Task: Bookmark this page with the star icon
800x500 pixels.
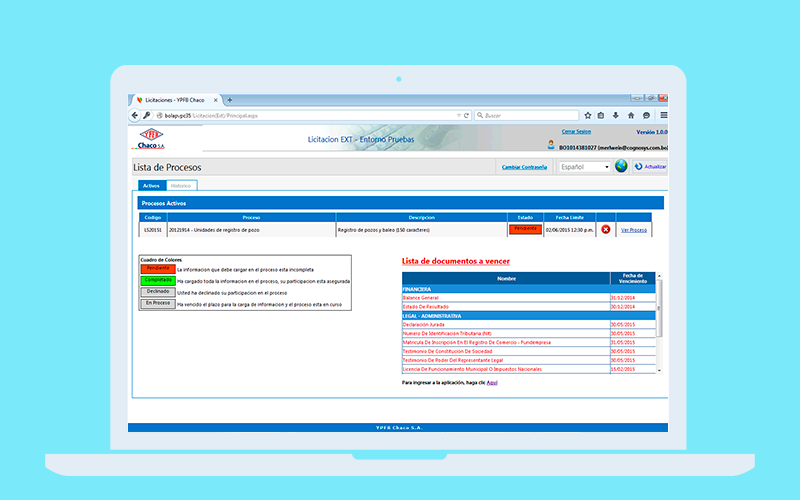Action: point(588,115)
